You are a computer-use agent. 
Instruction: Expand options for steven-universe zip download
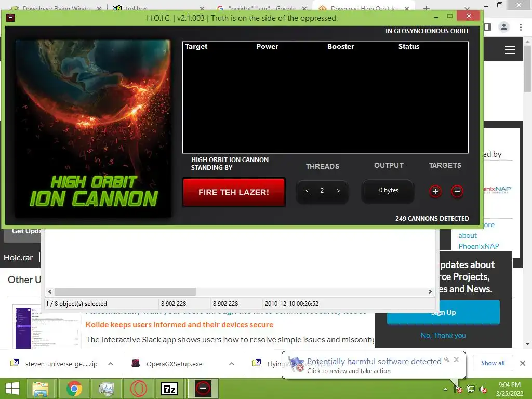111,364
